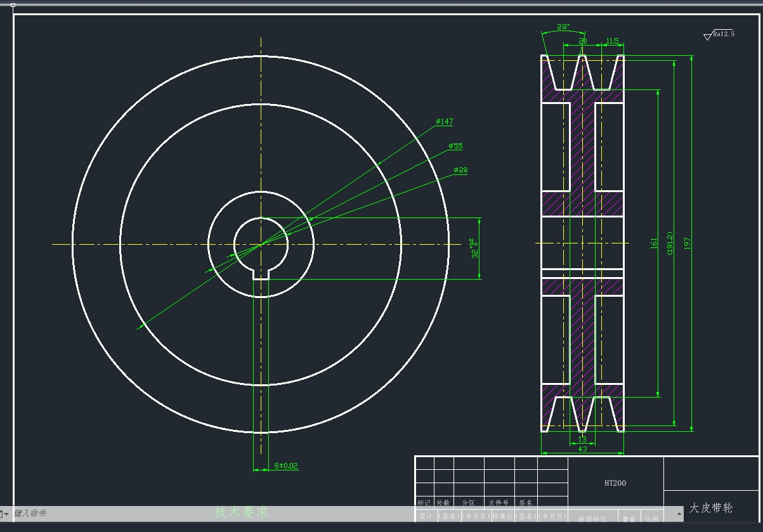Expand command history arrow at command line end

[x=679, y=513]
